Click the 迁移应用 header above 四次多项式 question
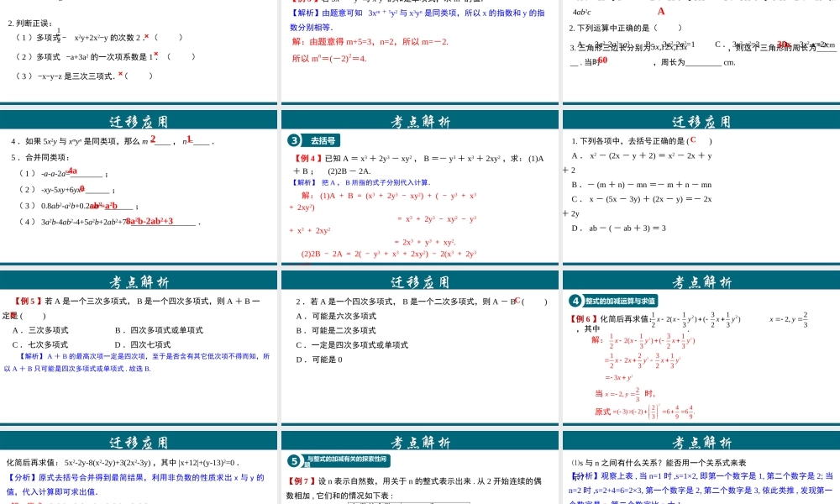This screenshot has width=840, height=504. click(x=420, y=281)
